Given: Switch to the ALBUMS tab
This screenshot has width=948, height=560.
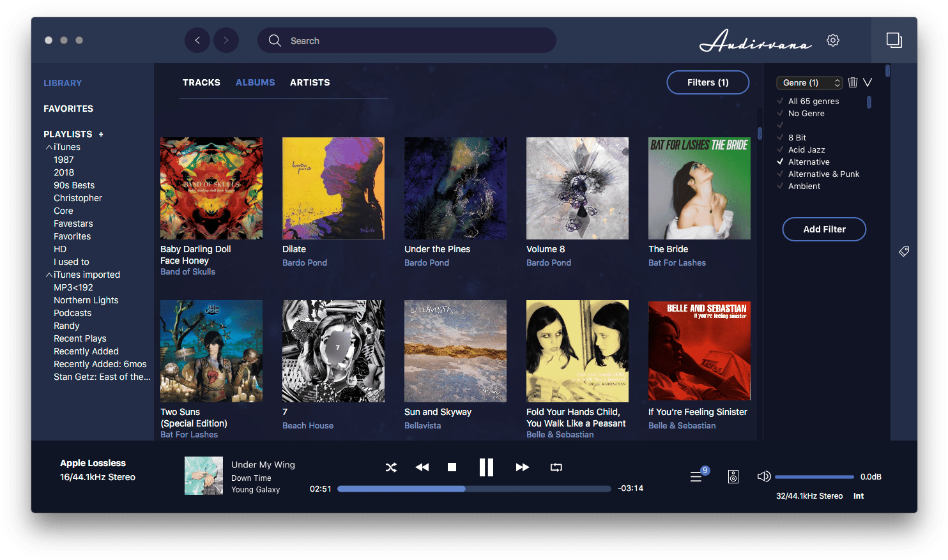Looking at the screenshot, I should tap(255, 82).
